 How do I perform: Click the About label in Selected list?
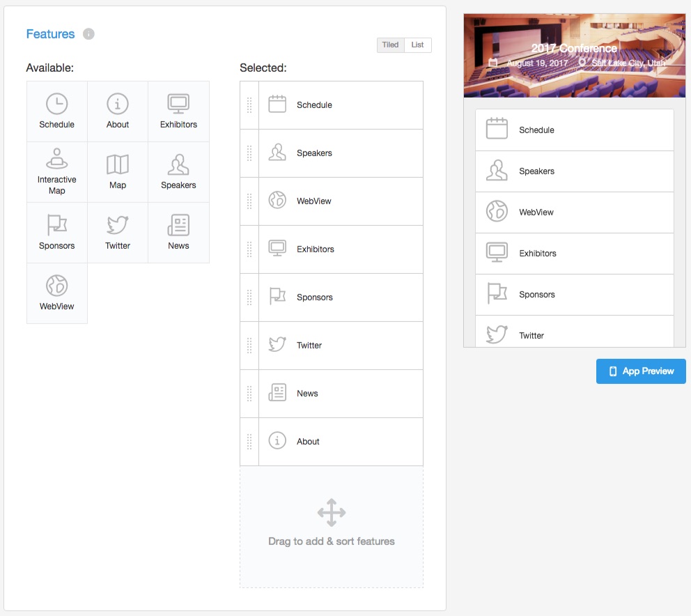point(308,441)
